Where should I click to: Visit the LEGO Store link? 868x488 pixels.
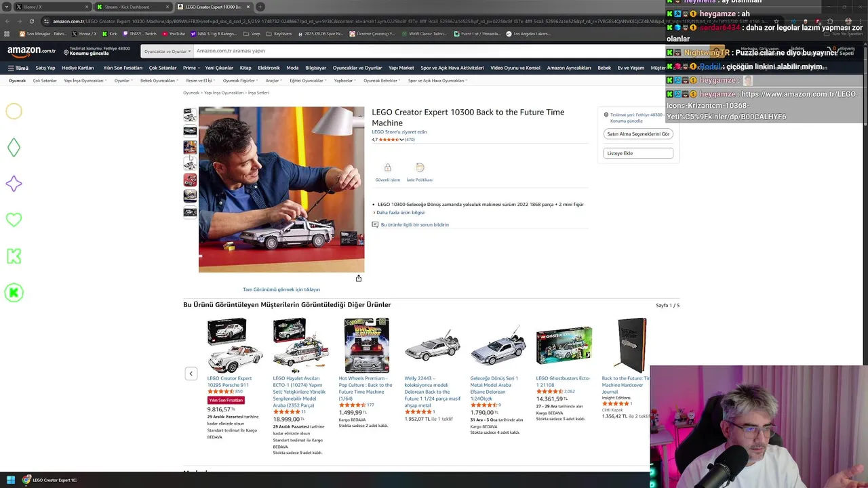point(399,131)
